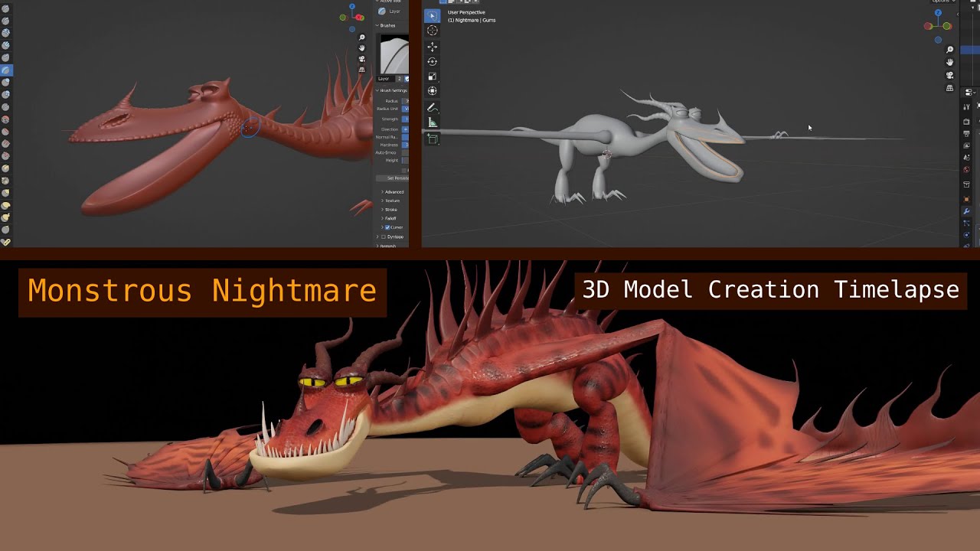This screenshot has width=980, height=551.
Task: Activate the Transform tool
Action: click(432, 90)
